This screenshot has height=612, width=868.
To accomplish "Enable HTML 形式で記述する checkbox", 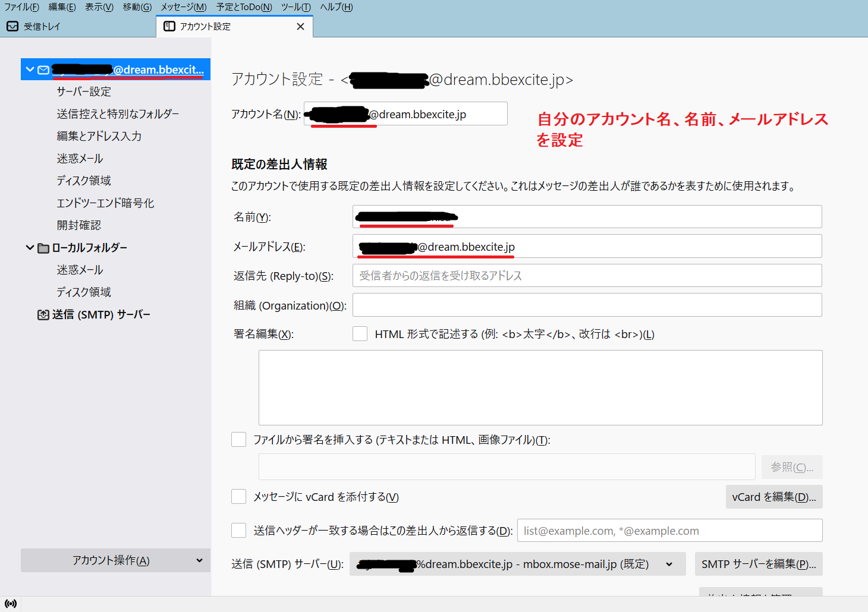I will (x=360, y=334).
